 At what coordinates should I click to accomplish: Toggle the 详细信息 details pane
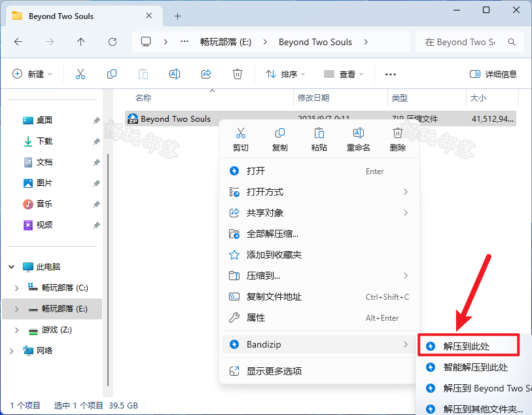pyautogui.click(x=493, y=74)
